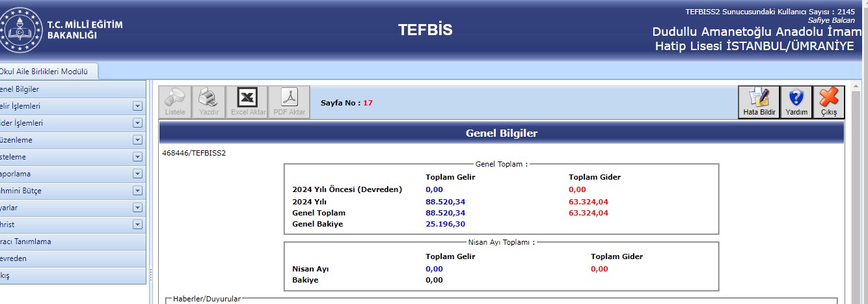868x304 pixels.
Task: Open the Gelir İşlemleri sidebar item
Action: tap(73, 106)
